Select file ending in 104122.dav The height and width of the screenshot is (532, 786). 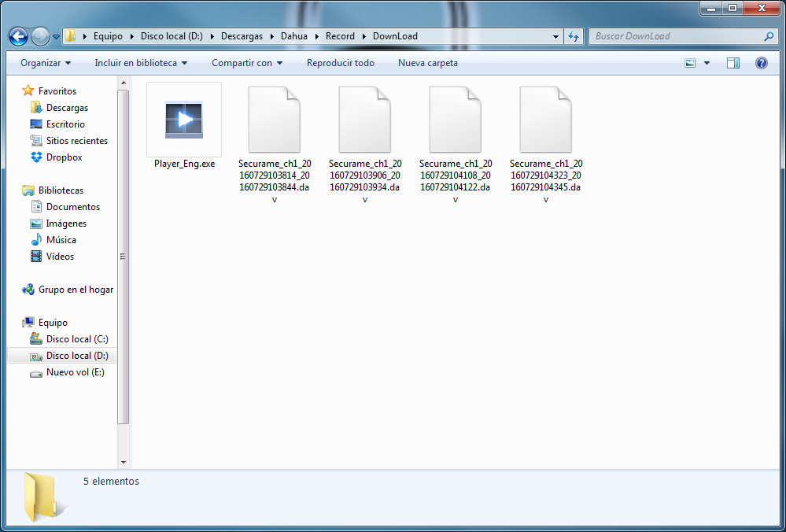click(456, 144)
